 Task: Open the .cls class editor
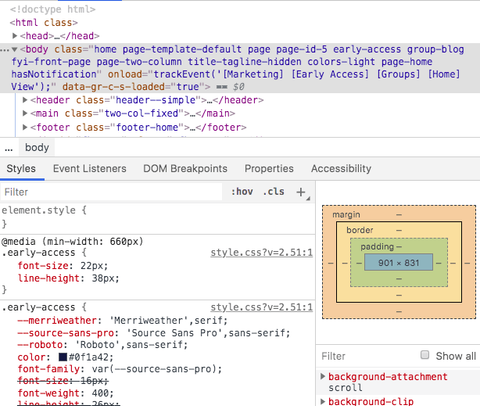coord(274,192)
